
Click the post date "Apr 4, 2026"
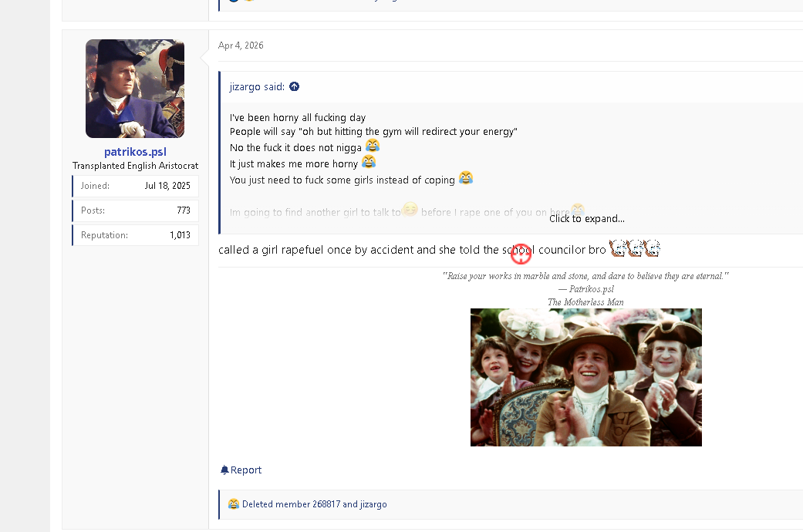click(x=241, y=45)
